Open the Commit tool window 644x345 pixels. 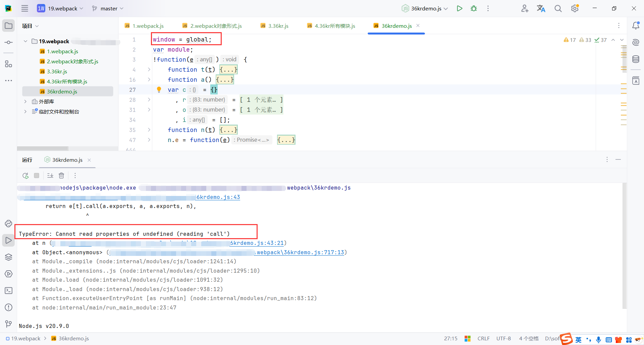(x=8, y=43)
